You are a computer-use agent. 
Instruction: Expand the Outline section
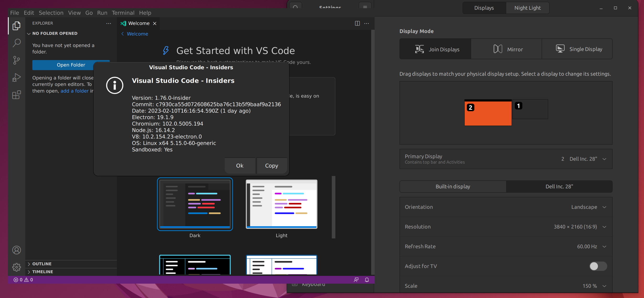[42, 264]
